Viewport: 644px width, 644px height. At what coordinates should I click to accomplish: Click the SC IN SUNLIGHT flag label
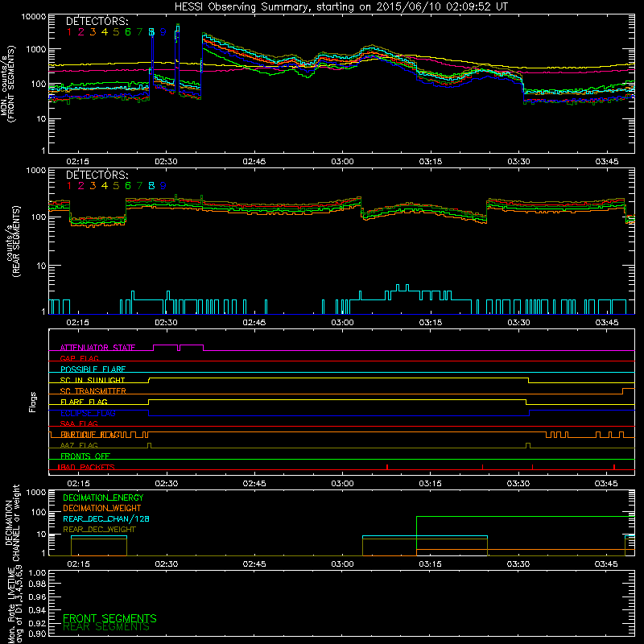coord(93,380)
